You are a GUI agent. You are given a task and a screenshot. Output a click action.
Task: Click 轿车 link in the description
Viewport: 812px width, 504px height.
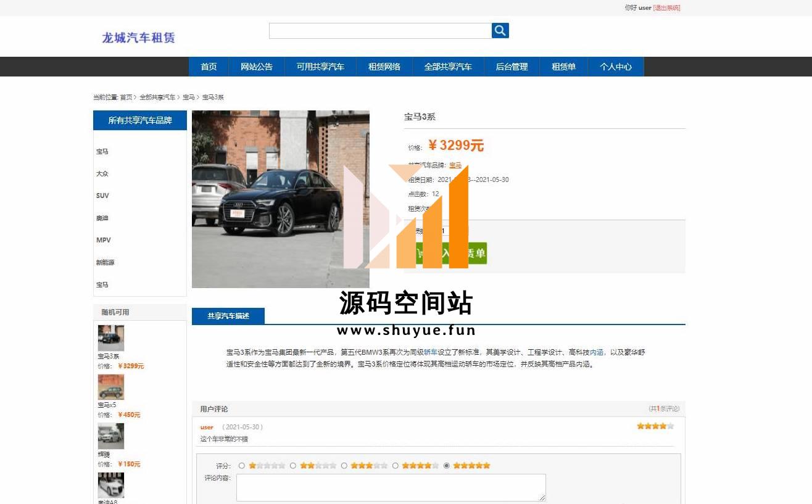point(431,352)
